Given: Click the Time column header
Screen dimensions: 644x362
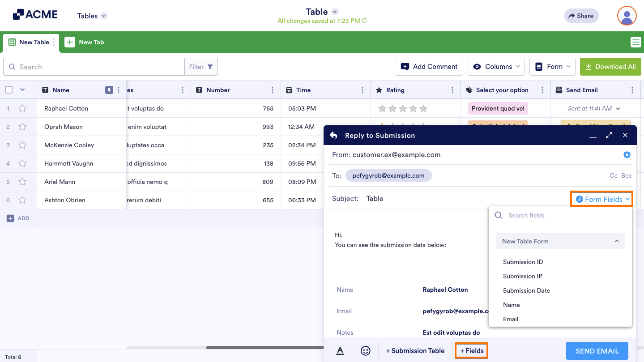Looking at the screenshot, I should 326,90.
